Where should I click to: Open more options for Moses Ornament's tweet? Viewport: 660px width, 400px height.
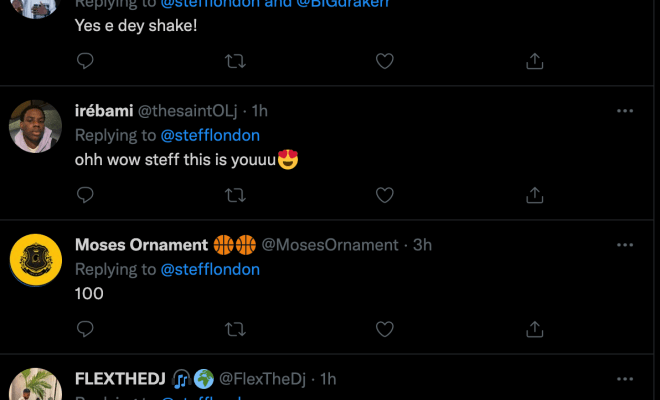point(625,245)
